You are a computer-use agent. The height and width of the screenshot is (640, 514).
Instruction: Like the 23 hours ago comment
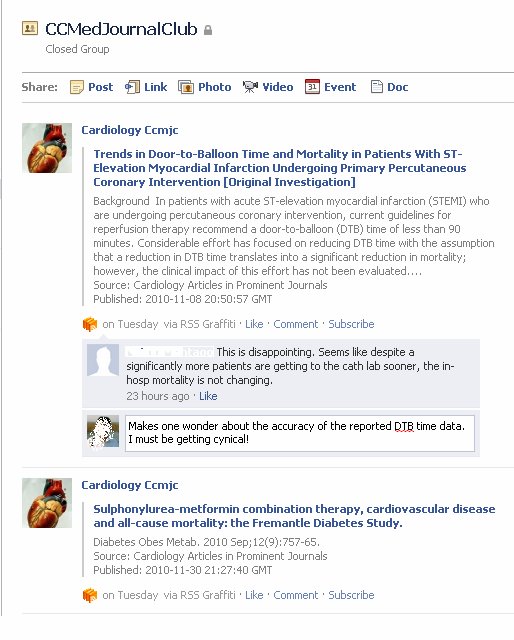pos(208,396)
